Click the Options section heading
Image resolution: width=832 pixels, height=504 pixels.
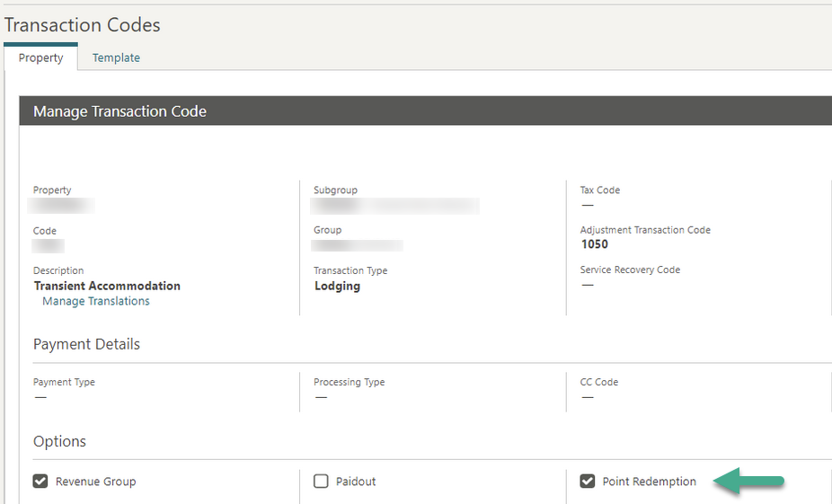[59, 441]
